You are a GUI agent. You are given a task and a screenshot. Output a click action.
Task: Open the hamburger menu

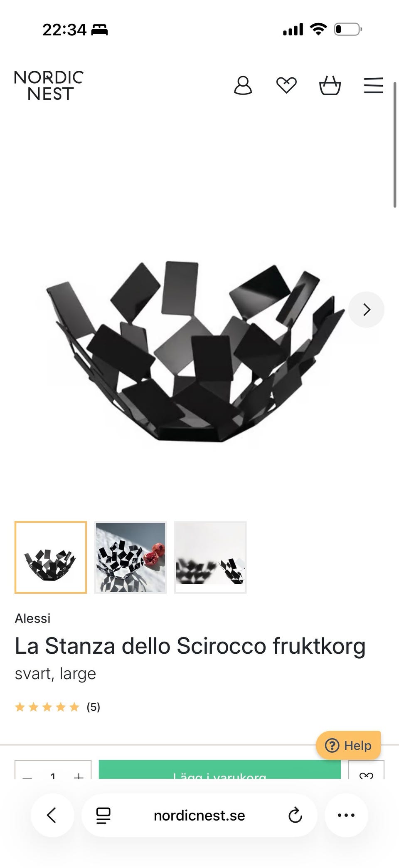(373, 85)
